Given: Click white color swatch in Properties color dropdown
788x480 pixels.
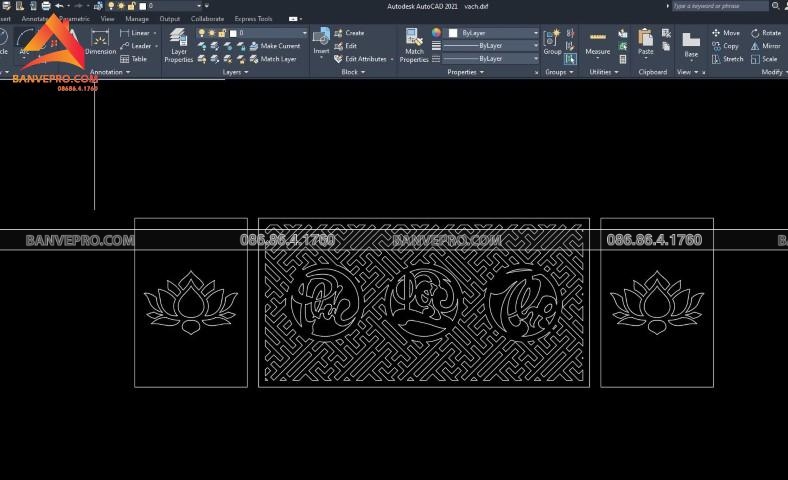Looking at the screenshot, I should click(x=453, y=33).
